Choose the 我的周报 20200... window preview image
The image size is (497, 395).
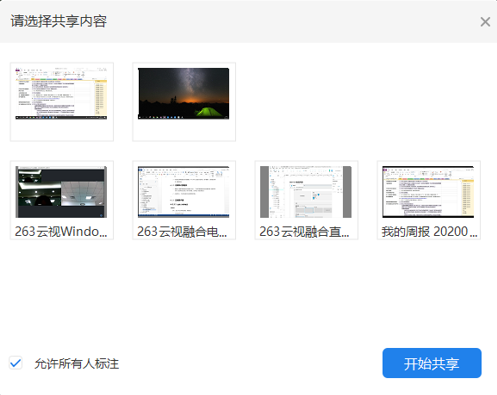coord(428,192)
